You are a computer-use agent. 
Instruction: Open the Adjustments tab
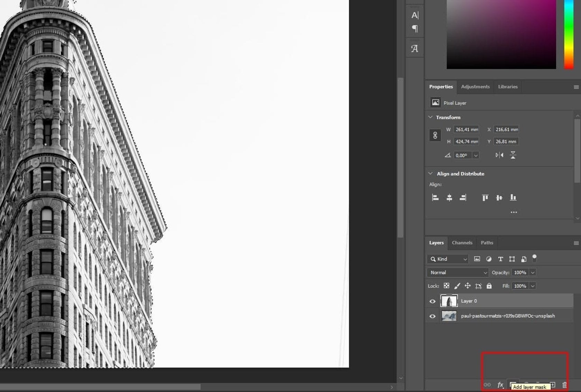[475, 87]
